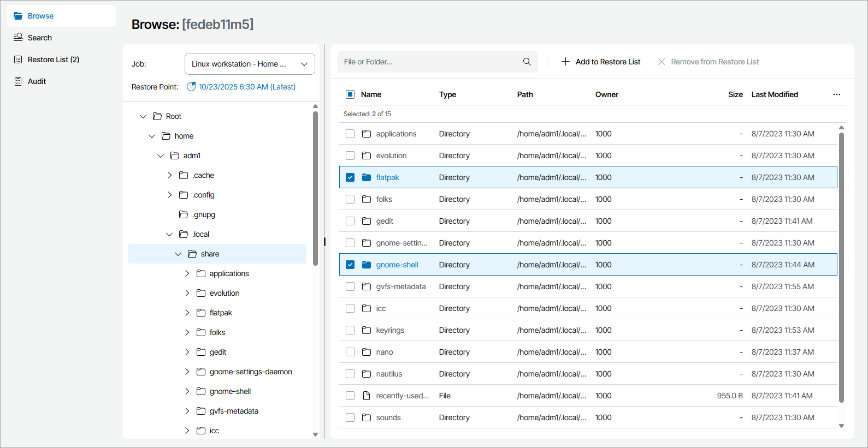Screen dimensions: 868x448
Task: Open the Job dropdown selector
Action: pyautogui.click(x=250, y=64)
